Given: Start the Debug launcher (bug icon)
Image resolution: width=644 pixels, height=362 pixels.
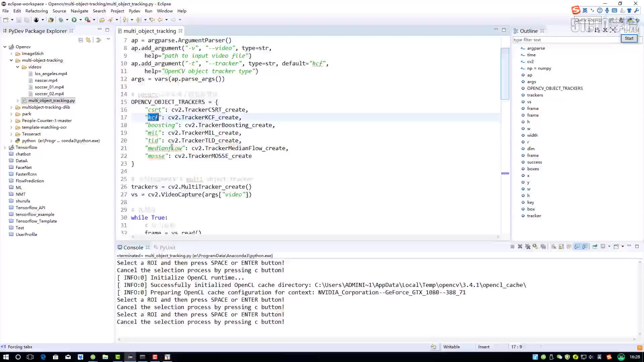Looking at the screenshot, I should [x=61, y=20].
